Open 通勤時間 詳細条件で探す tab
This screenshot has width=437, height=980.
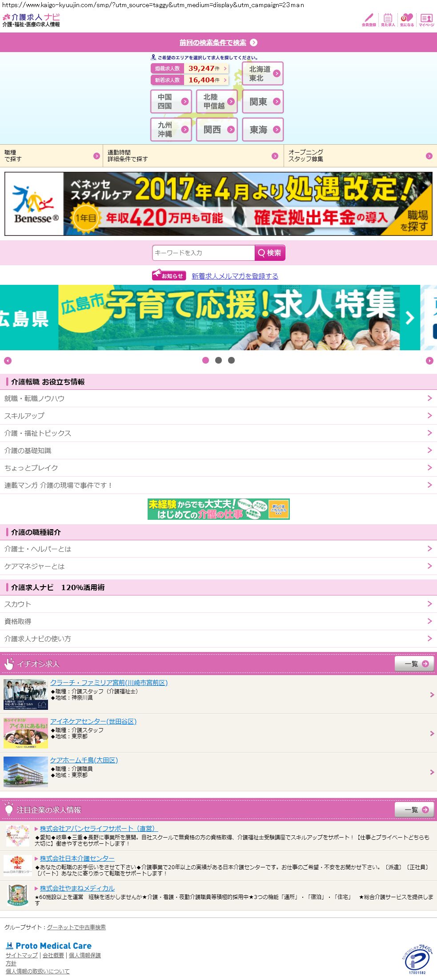[193, 156]
